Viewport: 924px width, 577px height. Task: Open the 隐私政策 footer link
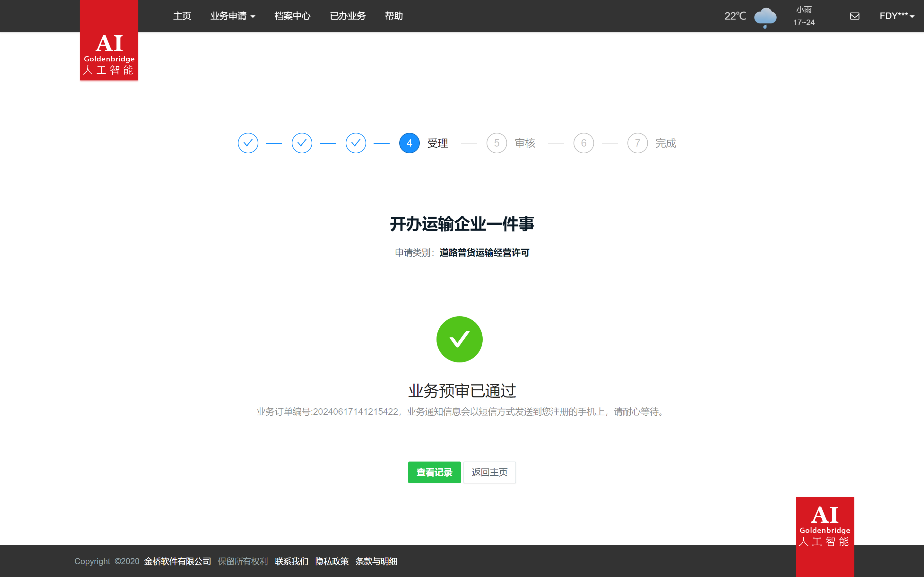point(332,561)
